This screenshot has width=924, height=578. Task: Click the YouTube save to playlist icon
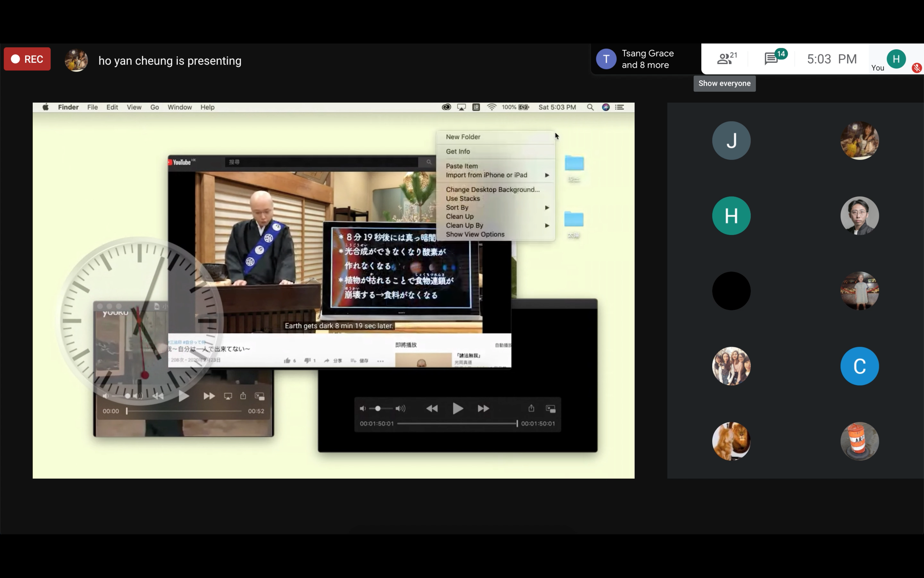pyautogui.click(x=359, y=361)
